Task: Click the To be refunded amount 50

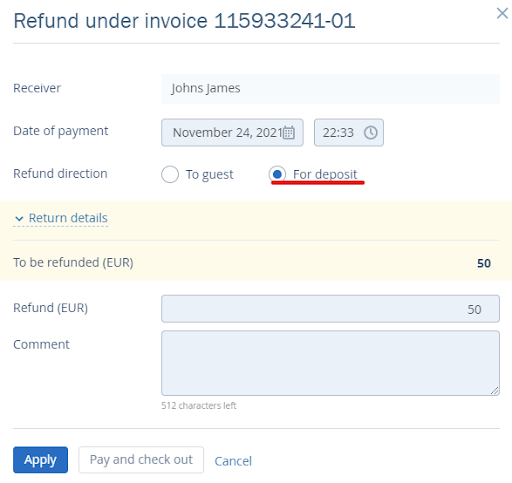Action: point(484,263)
